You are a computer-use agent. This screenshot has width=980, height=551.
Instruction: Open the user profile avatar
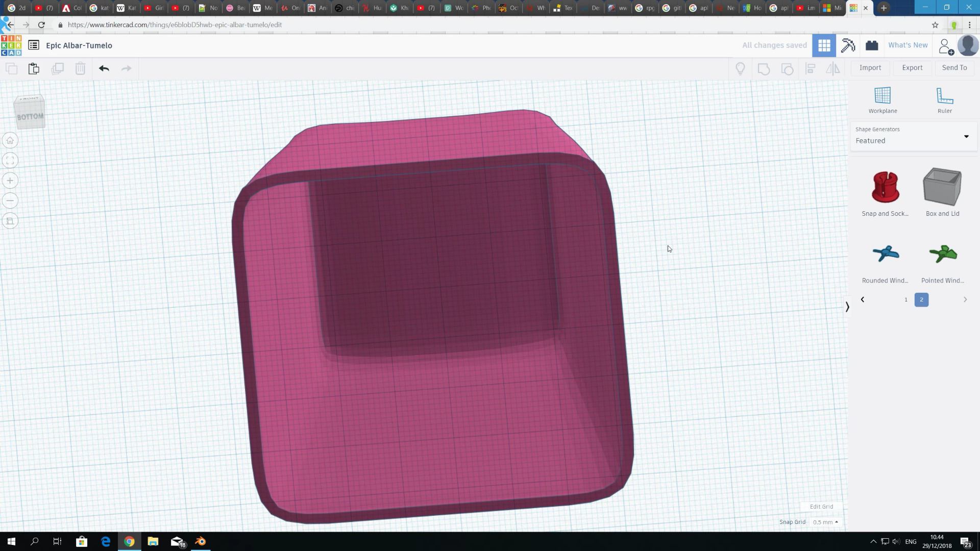coord(968,45)
